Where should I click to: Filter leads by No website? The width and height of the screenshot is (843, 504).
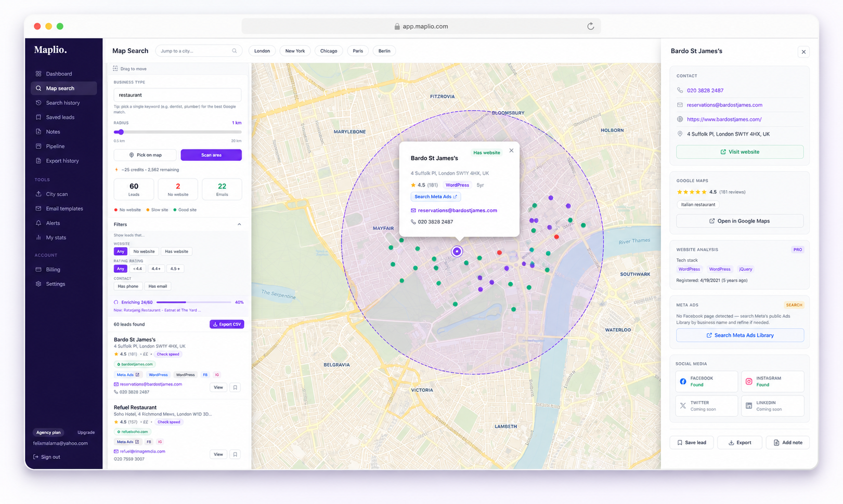click(144, 251)
